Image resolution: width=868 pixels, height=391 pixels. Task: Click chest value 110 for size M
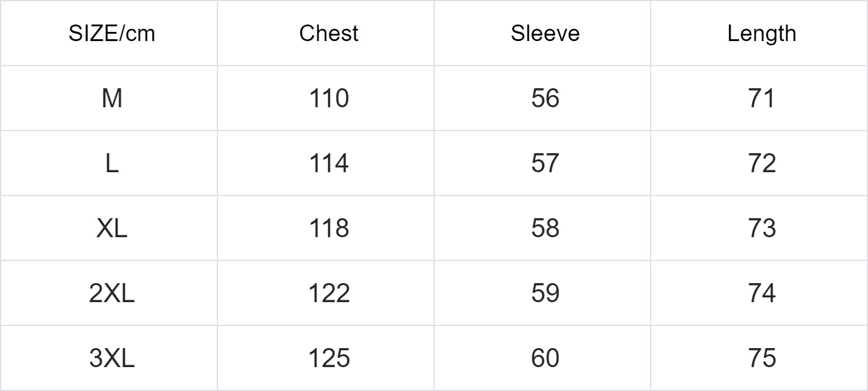point(329,98)
